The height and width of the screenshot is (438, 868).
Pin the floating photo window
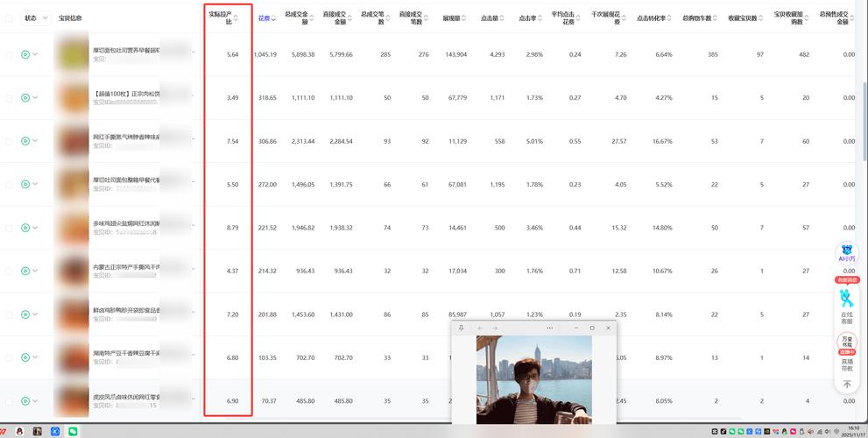pos(461,328)
